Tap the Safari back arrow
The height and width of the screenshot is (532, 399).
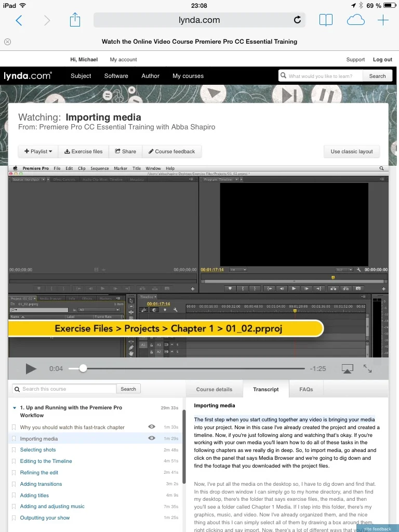click(19, 20)
